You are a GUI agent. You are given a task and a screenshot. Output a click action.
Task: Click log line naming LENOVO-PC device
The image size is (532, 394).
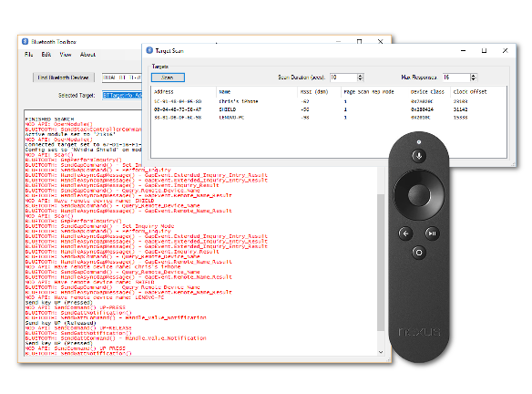pyautogui.click(x=95, y=297)
